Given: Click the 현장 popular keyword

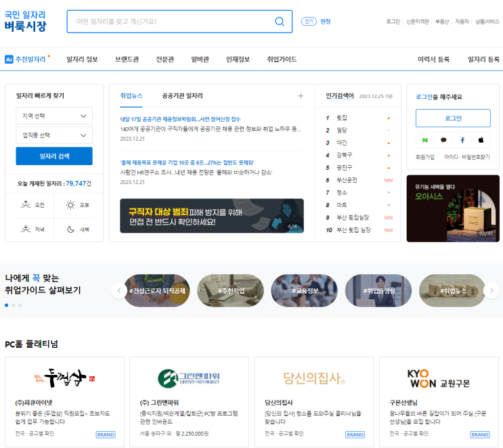Looking at the screenshot, I should [x=325, y=22].
